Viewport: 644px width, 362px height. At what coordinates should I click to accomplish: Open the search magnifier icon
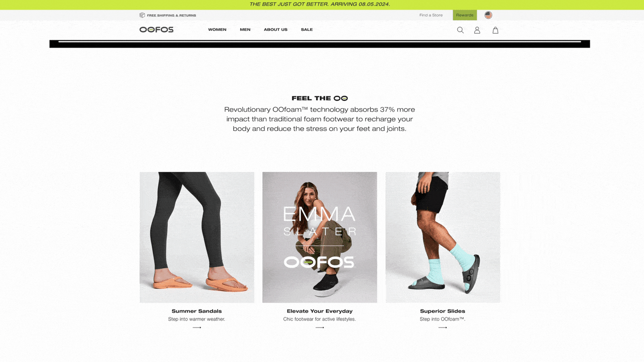[x=460, y=30]
